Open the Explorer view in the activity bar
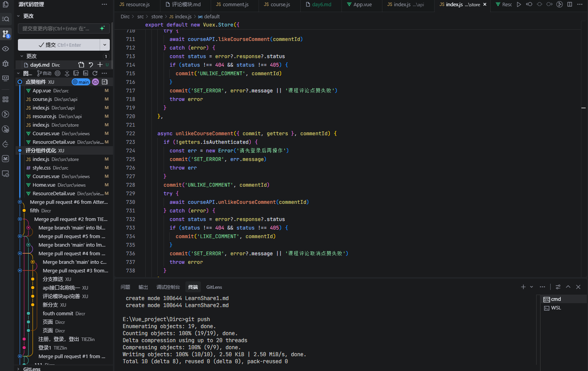 [5, 5]
